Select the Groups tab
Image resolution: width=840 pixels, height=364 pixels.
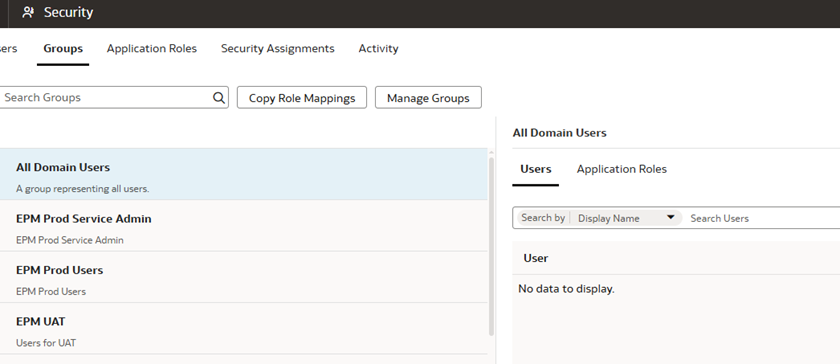coord(63,48)
